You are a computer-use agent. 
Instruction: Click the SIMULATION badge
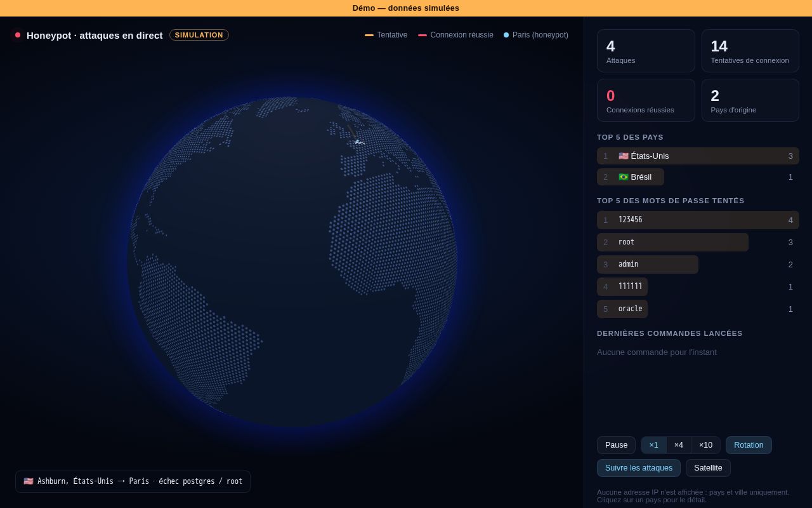coord(199,35)
